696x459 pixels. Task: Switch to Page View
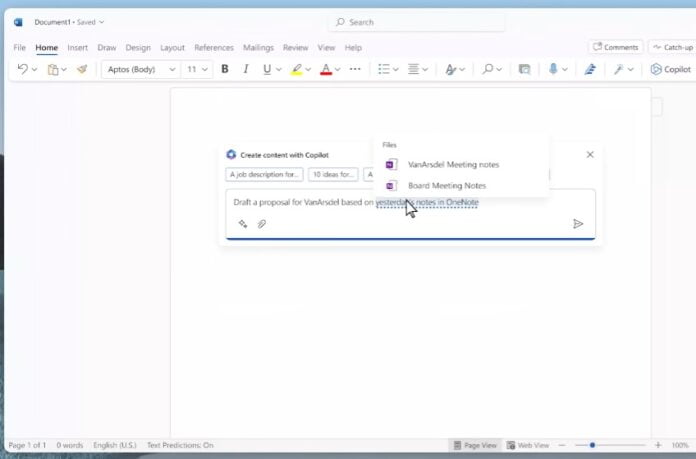tap(475, 445)
